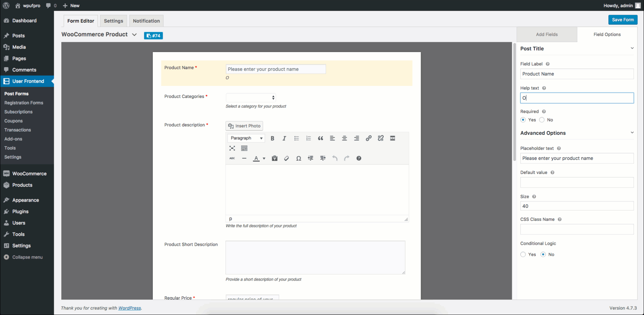Click the Save Form button

(x=623, y=20)
